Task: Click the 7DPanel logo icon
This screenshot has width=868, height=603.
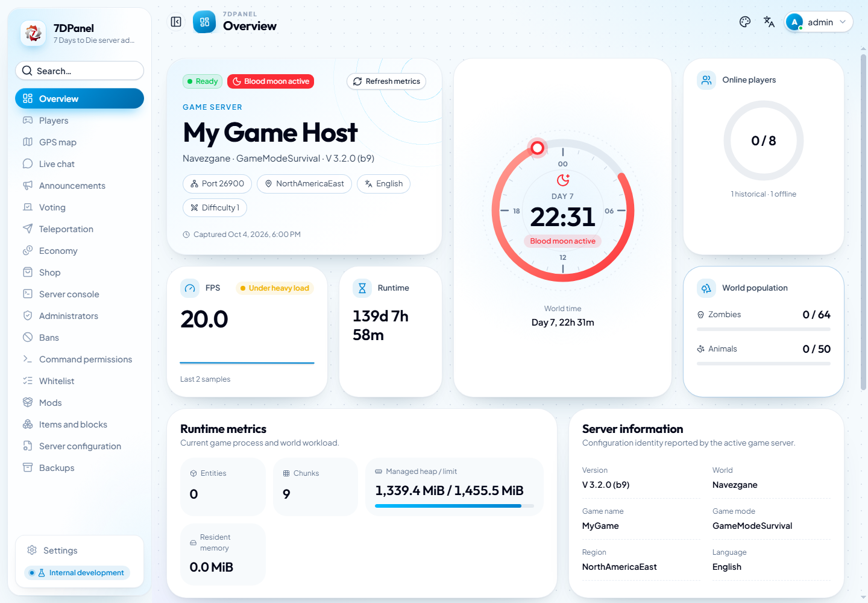Action: click(33, 33)
